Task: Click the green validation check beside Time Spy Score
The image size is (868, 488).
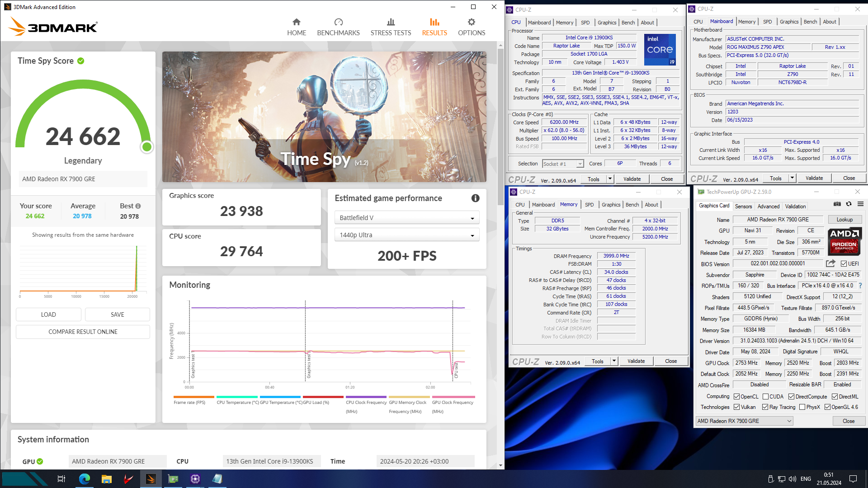Action: [80, 61]
